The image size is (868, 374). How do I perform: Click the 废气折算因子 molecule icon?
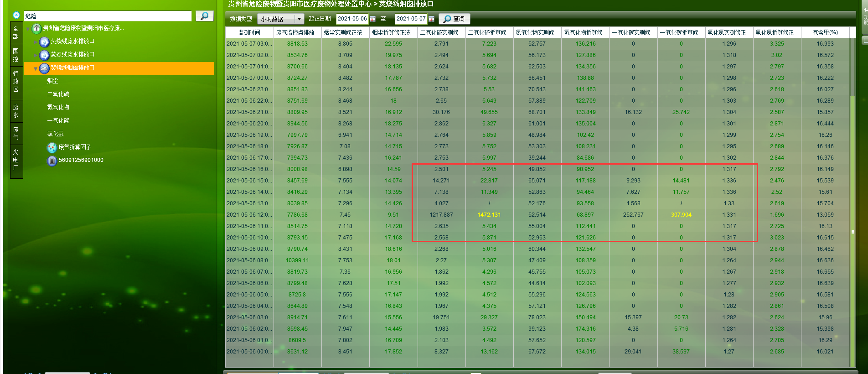coord(52,147)
